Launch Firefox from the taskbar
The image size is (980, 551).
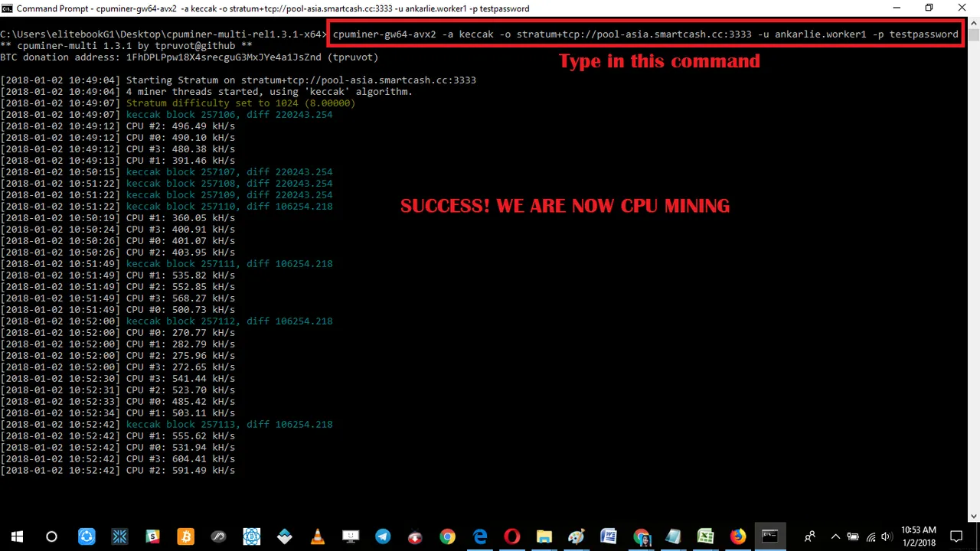737,536
